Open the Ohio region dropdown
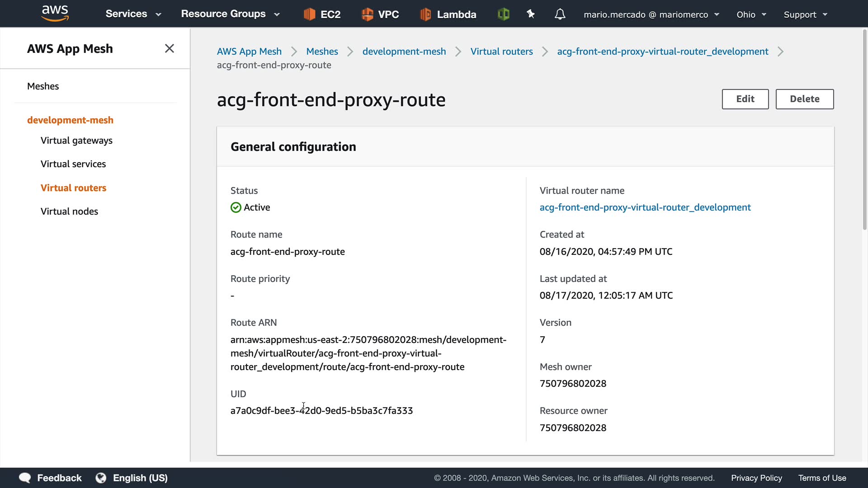This screenshot has width=868, height=488. [751, 14]
